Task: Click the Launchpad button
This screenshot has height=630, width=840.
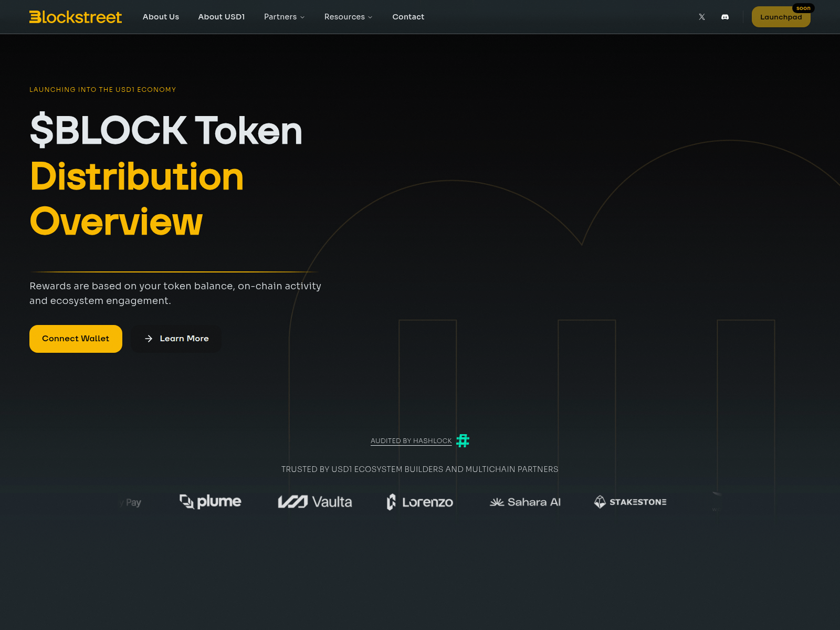Action: point(781,17)
